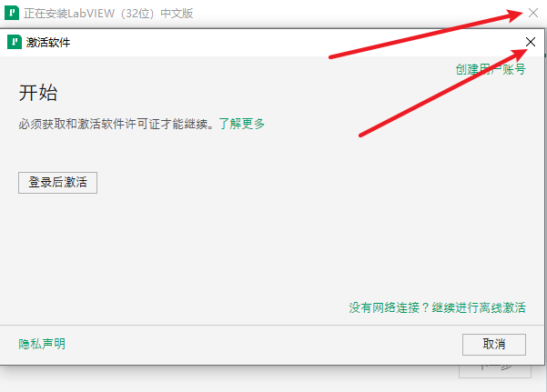Close the 激活软件 activation dialog
Viewport: 547px width, 392px height.
point(531,42)
